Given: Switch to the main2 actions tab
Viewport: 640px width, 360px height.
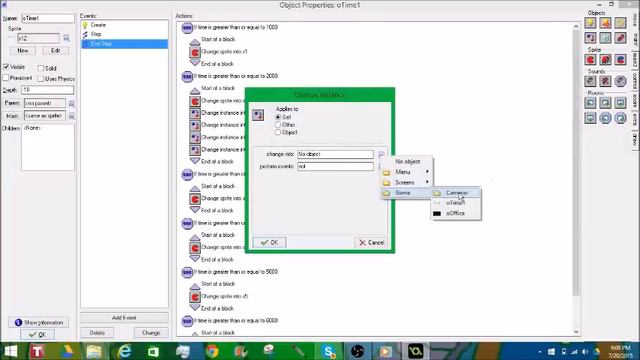Looking at the screenshot, I should coord(635,60).
